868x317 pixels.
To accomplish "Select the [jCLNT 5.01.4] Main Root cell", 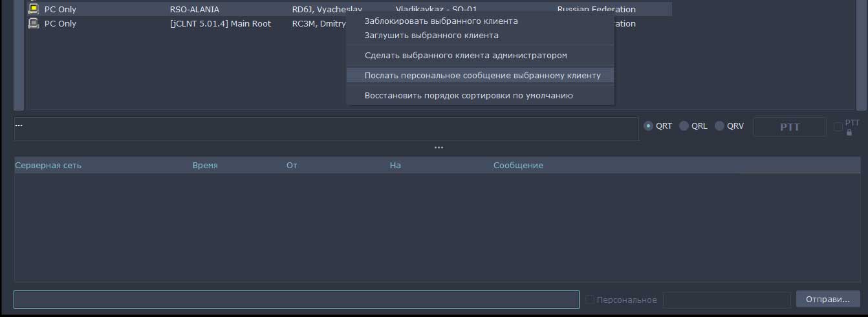I will (221, 23).
